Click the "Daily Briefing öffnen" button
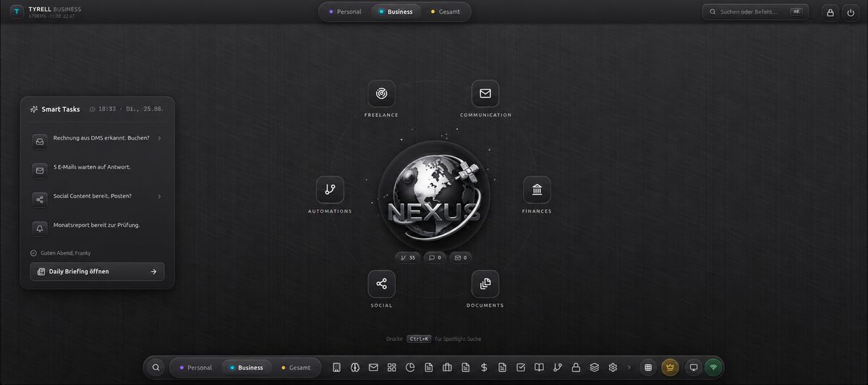 coord(98,271)
